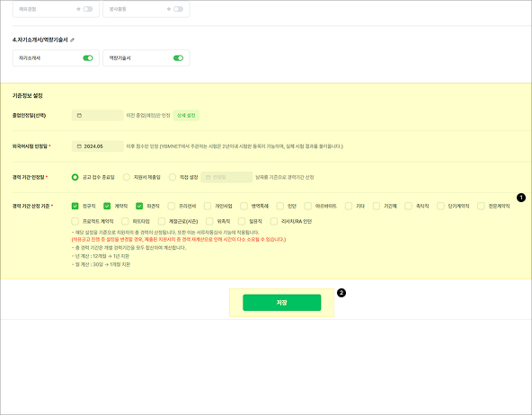The width and height of the screenshot is (532, 415).
Task: Click the calendar icon in the 졸업인정일 field
Action: coord(79,116)
